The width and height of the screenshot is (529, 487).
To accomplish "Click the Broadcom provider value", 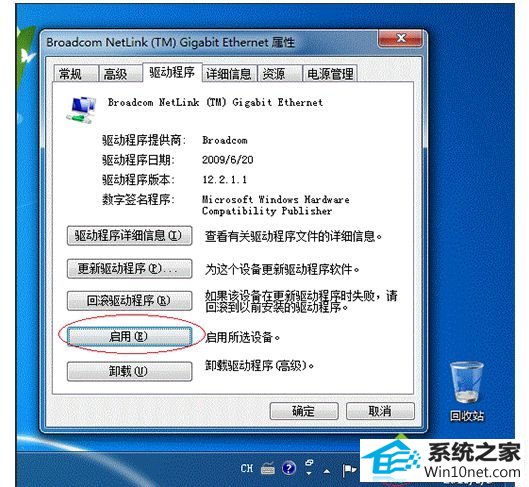I will pos(225,140).
